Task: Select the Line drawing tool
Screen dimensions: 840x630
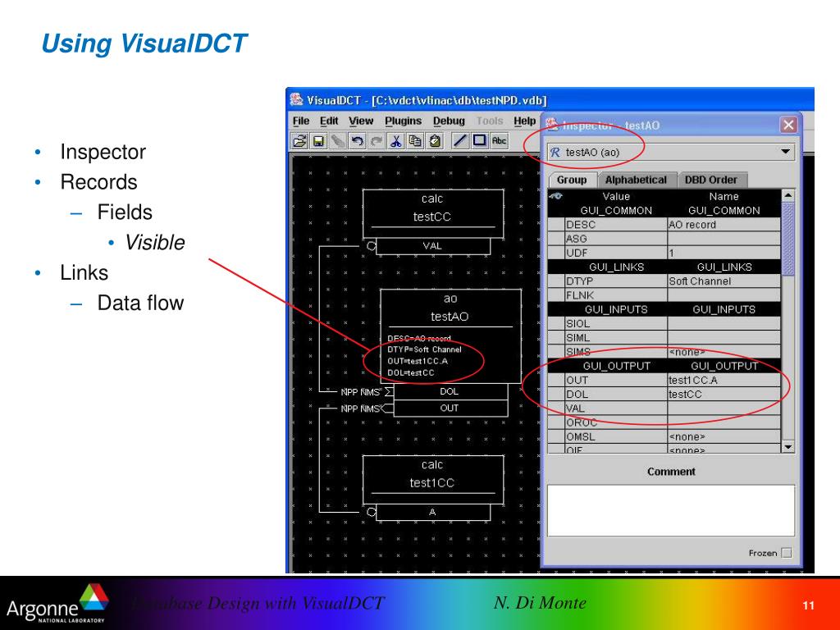Action: click(x=460, y=140)
